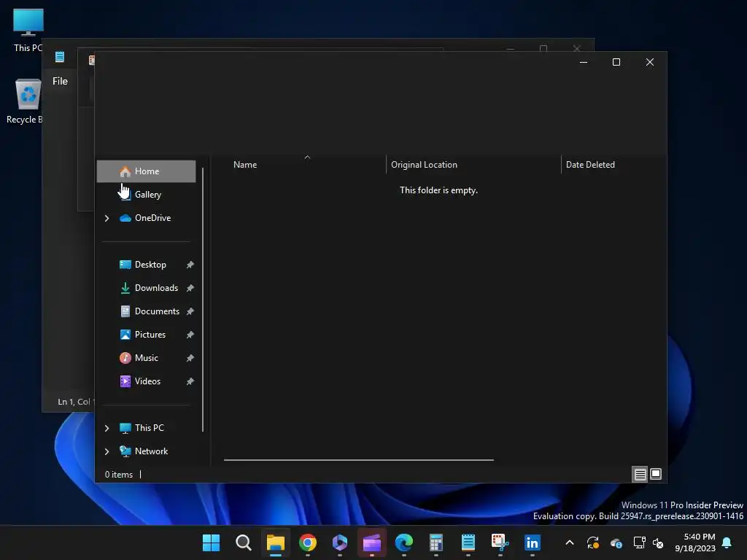The width and height of the screenshot is (747, 560).
Task: Click the muted volume tray icon
Action: (x=658, y=542)
